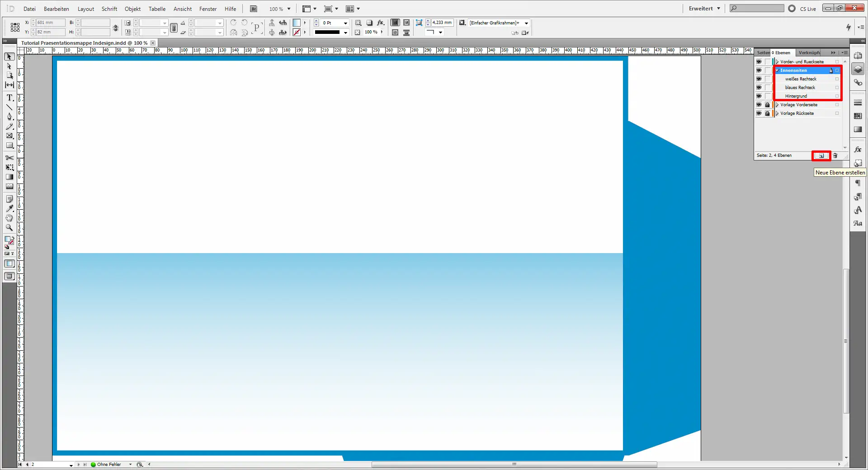Expand the Vorlage Rückseite layer group
This screenshot has width=868, height=470.
(x=778, y=113)
